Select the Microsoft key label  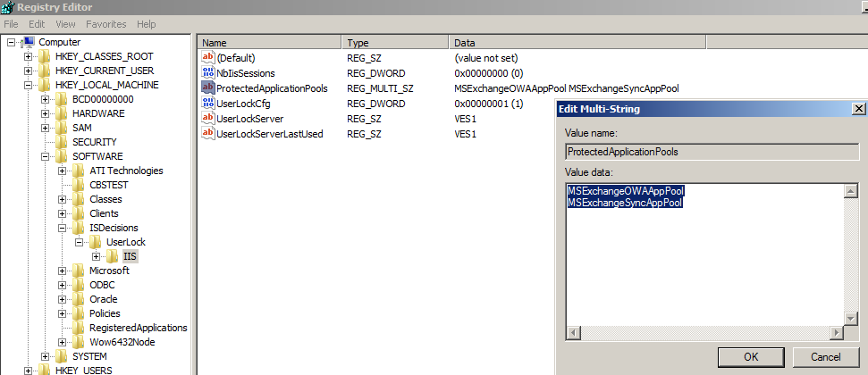pos(110,271)
